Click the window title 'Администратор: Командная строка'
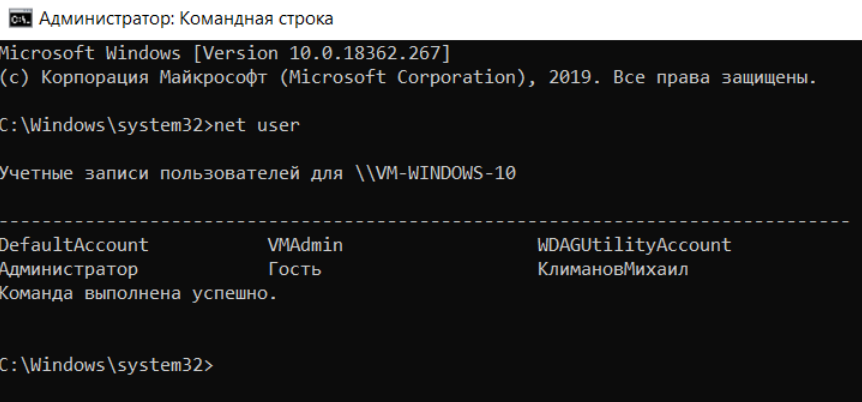The image size is (862, 402). coord(186,19)
